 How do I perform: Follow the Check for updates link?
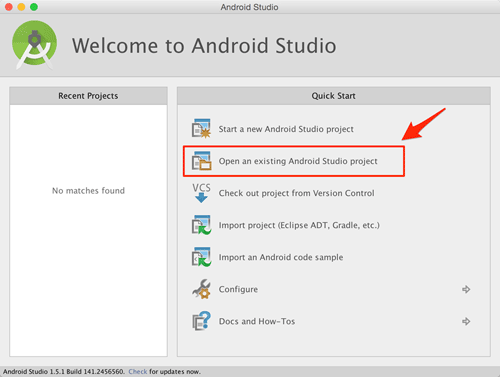[138, 371]
